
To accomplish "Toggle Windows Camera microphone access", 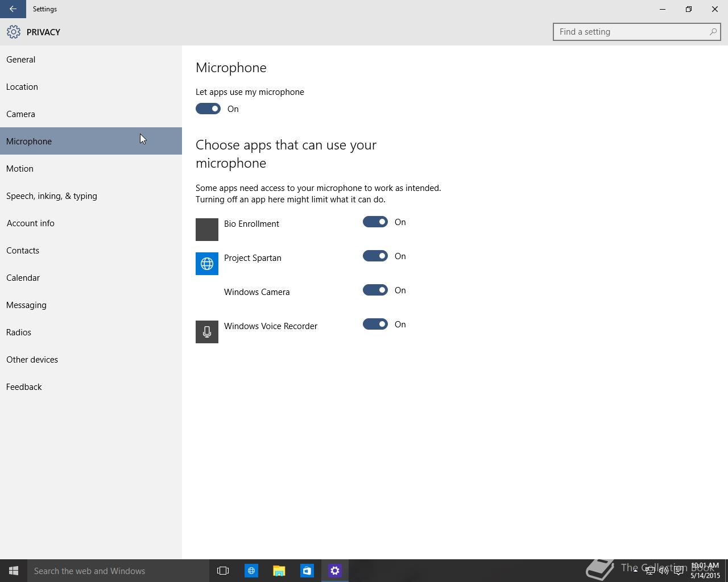I will 375,290.
